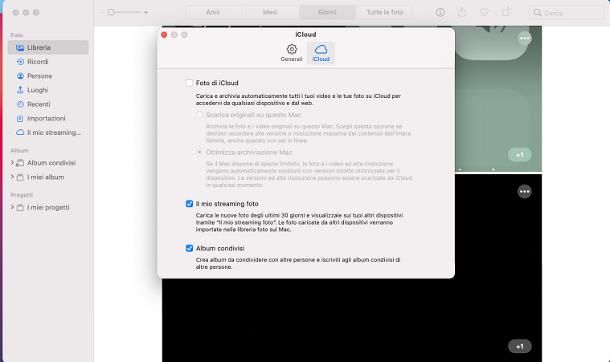Switch to the Giorni view
This screenshot has width=610, height=362.
pyautogui.click(x=327, y=12)
